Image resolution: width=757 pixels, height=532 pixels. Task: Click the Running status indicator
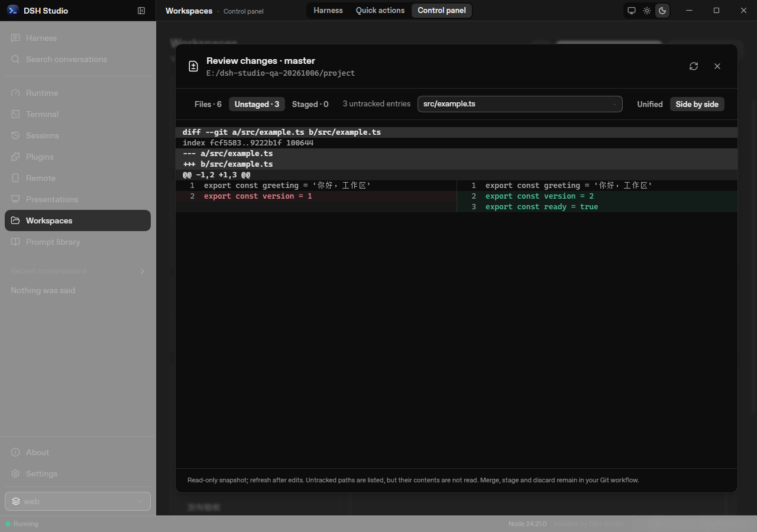pos(22,524)
